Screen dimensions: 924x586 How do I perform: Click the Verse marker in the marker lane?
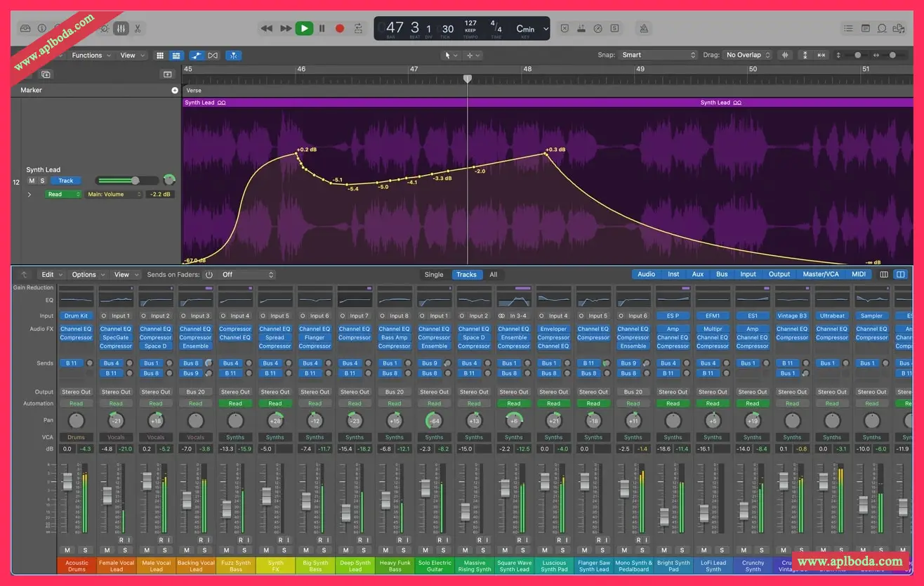coord(194,91)
